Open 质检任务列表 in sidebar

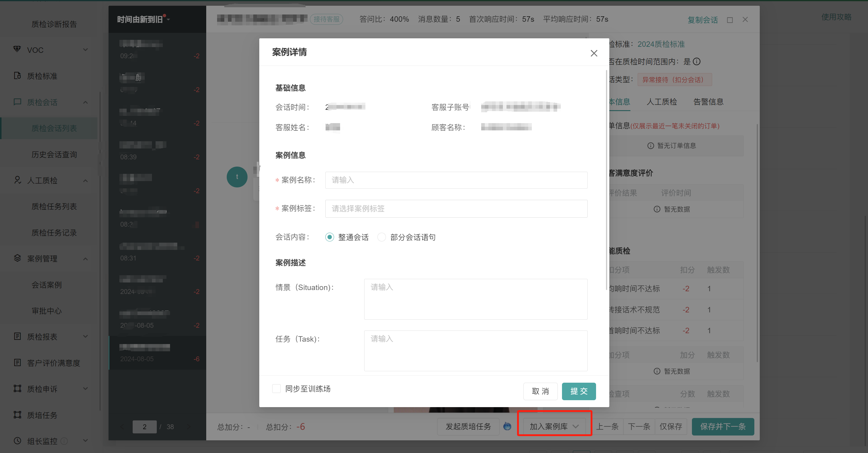[54, 206]
